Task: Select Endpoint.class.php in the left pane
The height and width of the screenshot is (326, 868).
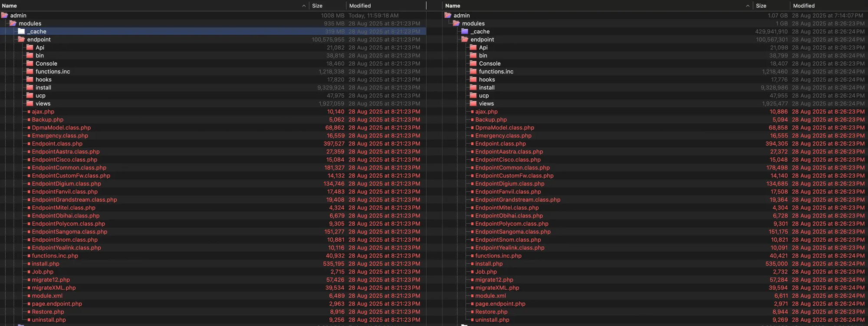Action: tap(57, 143)
